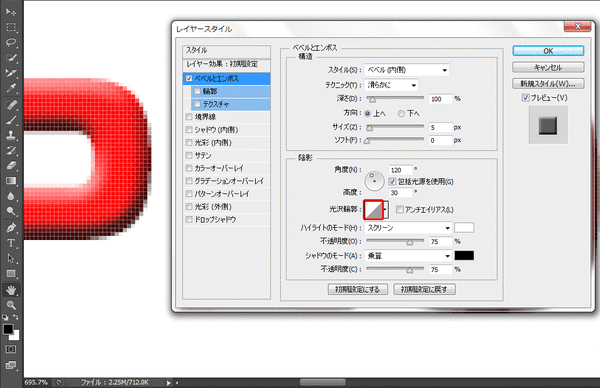Click the サイズ size slider handle

click(369, 128)
